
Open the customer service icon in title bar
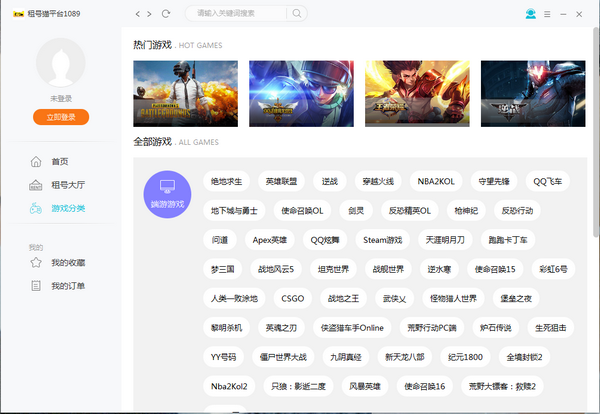click(x=531, y=13)
